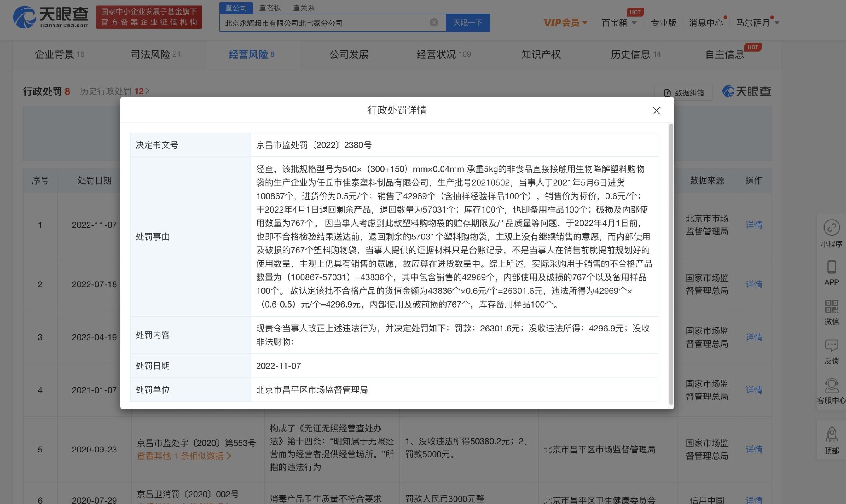This screenshot has height=504, width=846.
Task: Open 客服中心 headset icon
Action: 831,386
